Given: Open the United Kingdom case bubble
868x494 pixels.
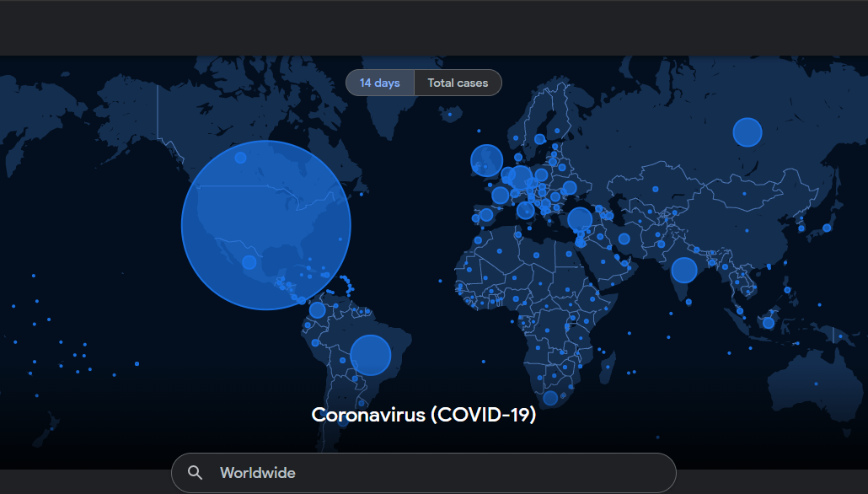Looking at the screenshot, I should point(486,160).
